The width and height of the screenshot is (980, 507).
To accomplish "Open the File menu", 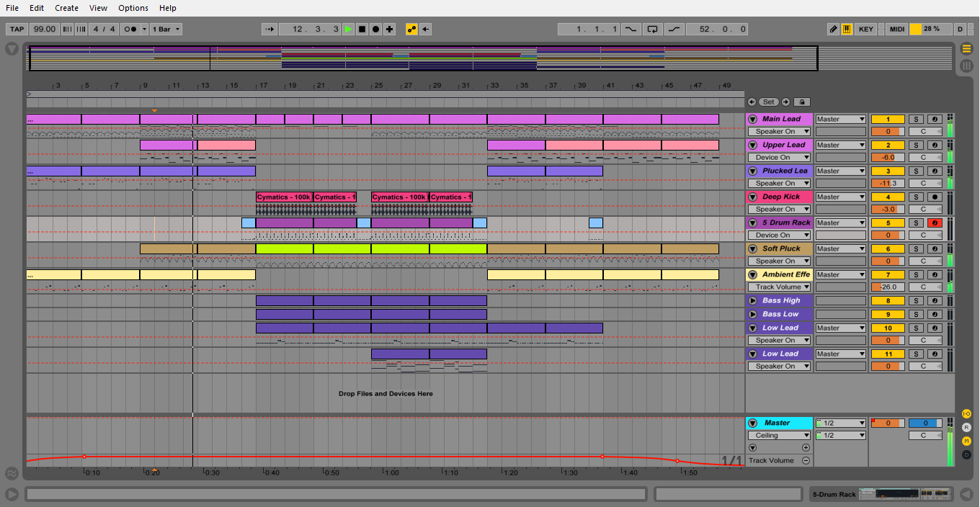I will pos(12,8).
